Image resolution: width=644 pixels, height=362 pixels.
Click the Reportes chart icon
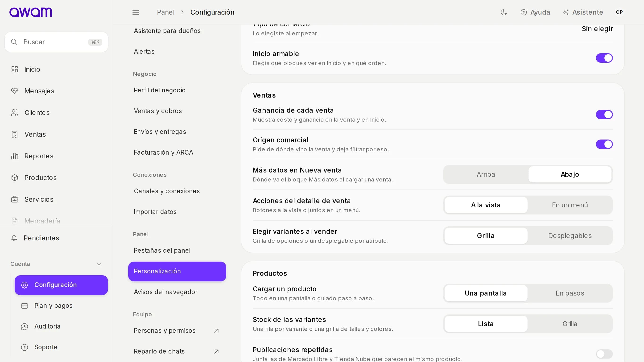click(x=15, y=156)
